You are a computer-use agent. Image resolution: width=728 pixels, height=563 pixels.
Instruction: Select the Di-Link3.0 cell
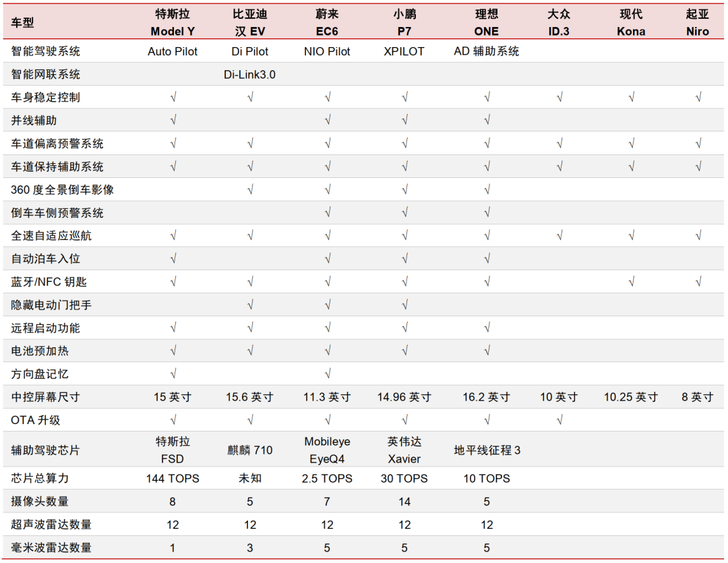click(250, 75)
